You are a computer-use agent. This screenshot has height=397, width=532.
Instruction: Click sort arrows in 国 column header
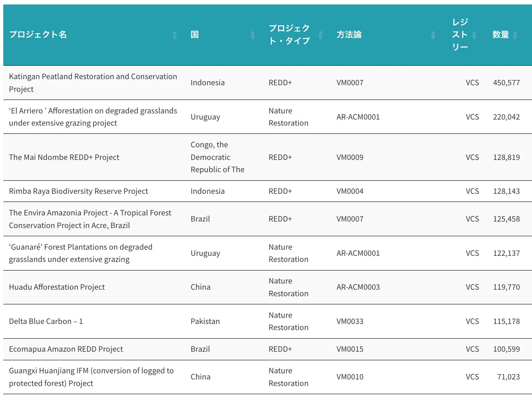[252, 35]
